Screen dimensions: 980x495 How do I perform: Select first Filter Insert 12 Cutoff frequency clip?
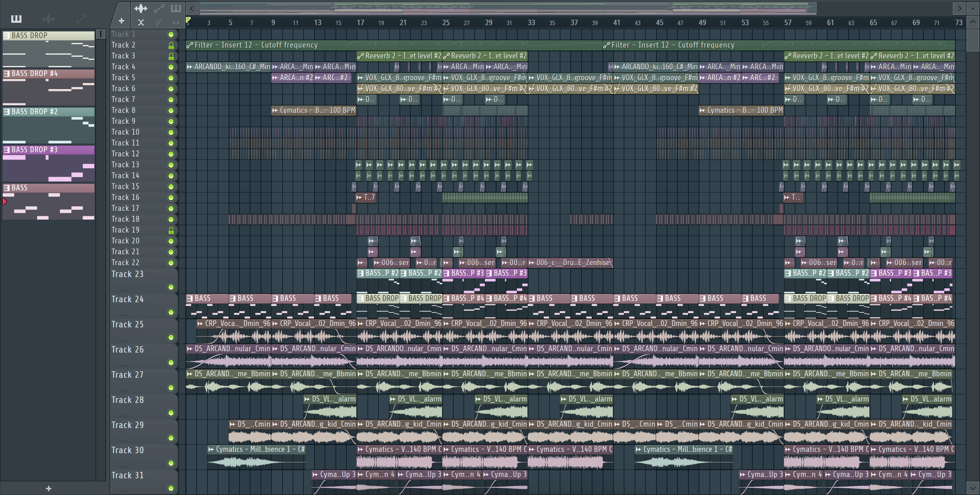pos(394,45)
